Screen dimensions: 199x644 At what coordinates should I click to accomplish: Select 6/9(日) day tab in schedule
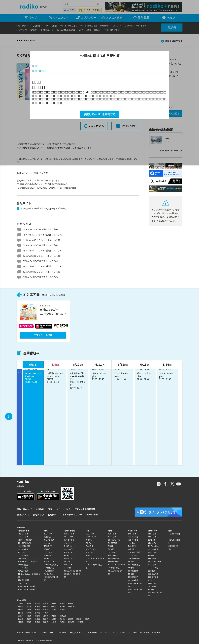(55, 365)
